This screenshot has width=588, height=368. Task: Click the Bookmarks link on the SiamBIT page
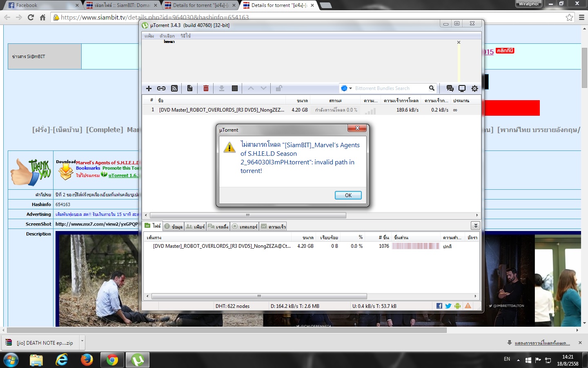pyautogui.click(x=88, y=168)
